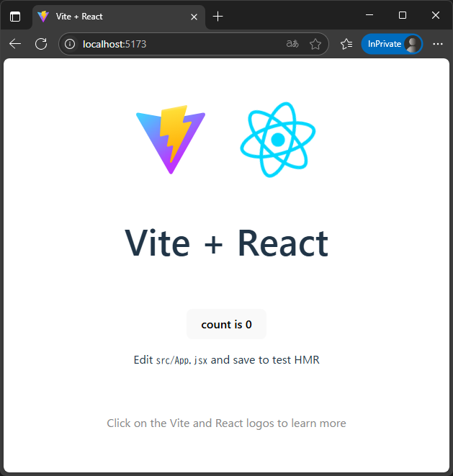Select the Vite + React tab
Image resolution: width=453 pixels, height=476 pixels.
[119, 17]
